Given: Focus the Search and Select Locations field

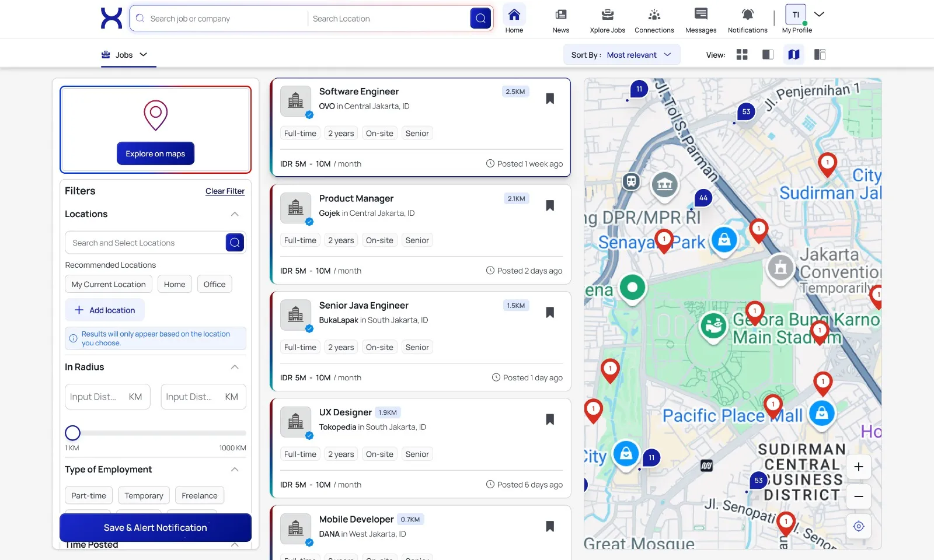Looking at the screenshot, I should (x=145, y=243).
